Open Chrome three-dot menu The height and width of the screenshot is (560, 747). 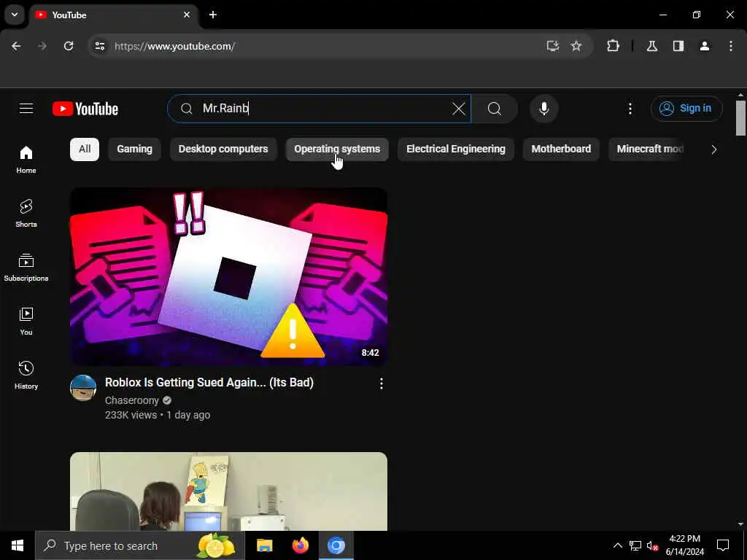point(731,46)
